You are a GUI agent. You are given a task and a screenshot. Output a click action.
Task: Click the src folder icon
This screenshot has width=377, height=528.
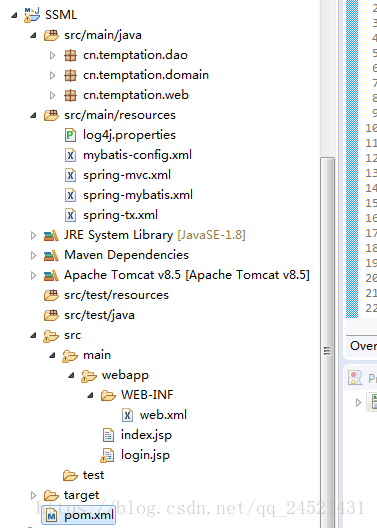pyautogui.click(x=51, y=336)
